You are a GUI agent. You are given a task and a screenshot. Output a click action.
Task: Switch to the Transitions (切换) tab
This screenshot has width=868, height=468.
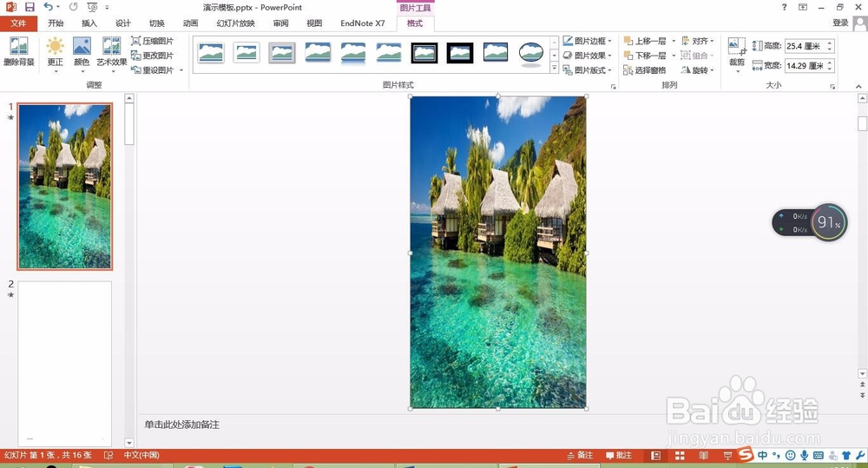(x=156, y=23)
